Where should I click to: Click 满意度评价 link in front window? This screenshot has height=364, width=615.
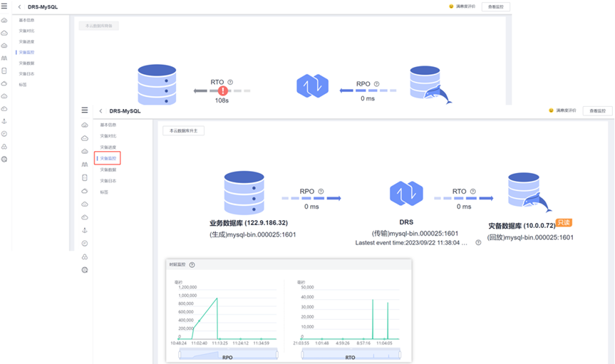[x=566, y=110]
